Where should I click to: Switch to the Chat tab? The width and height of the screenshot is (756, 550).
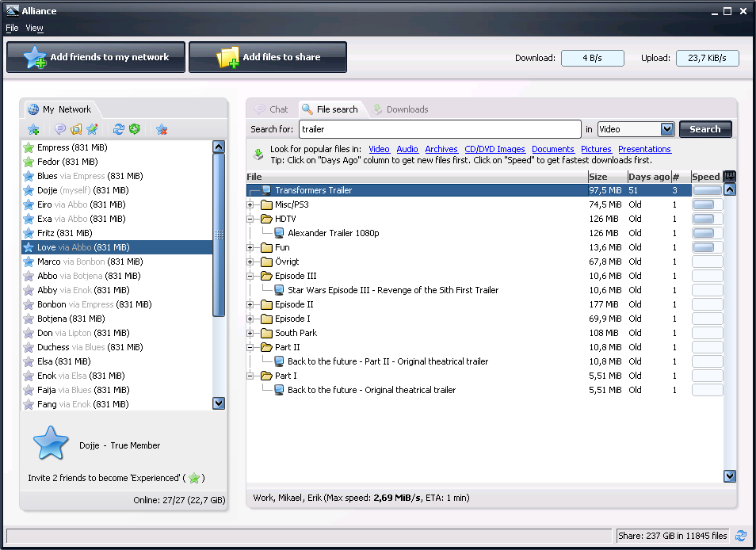tap(271, 109)
